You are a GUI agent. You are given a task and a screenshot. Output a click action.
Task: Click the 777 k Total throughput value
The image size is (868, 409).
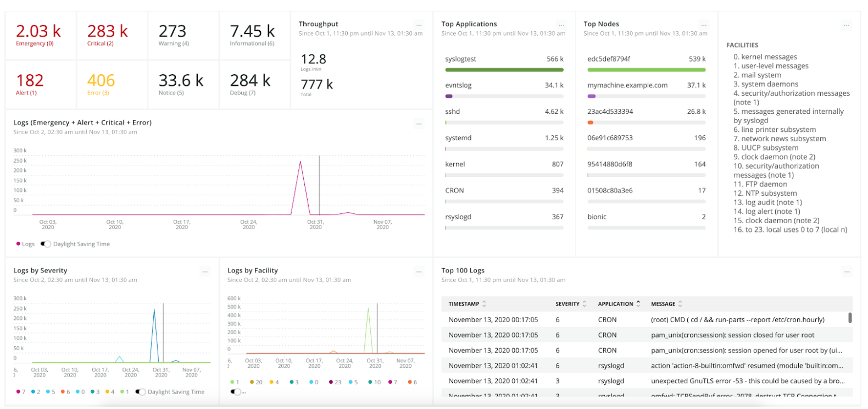pos(317,85)
